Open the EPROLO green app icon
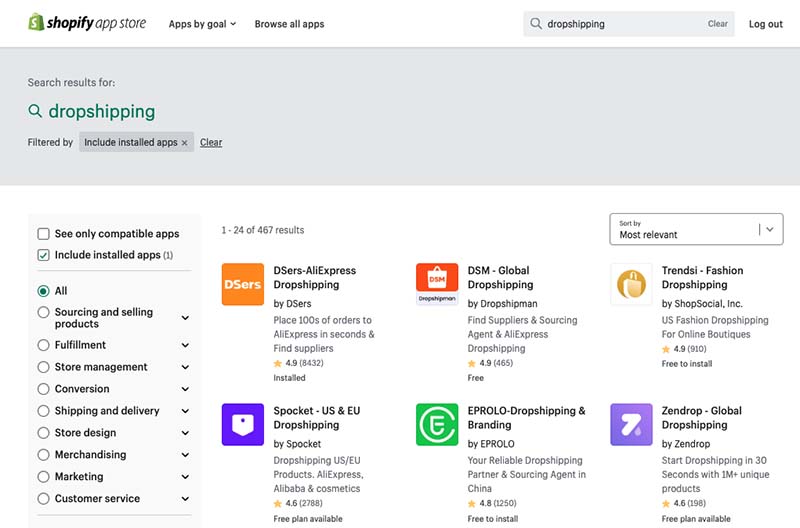Image resolution: width=800 pixels, height=528 pixels. tap(437, 424)
